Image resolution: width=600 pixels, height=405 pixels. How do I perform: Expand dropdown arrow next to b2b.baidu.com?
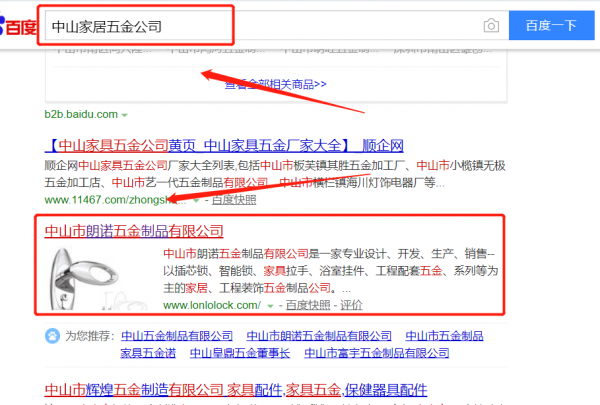(124, 114)
